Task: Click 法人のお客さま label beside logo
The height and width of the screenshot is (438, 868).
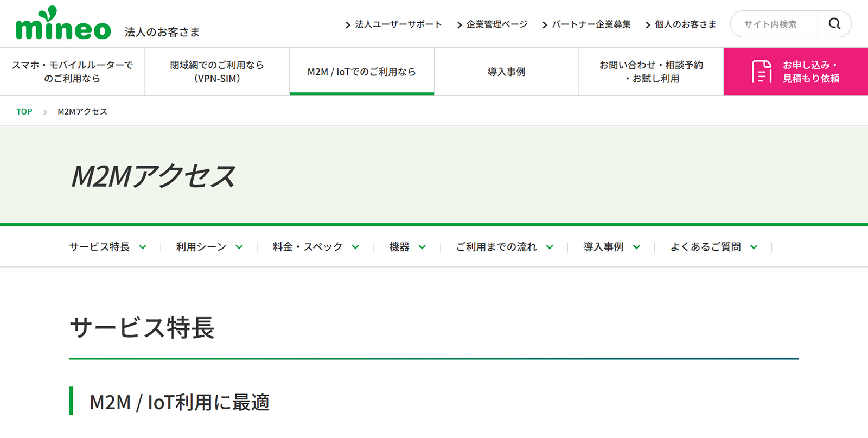Action: [x=162, y=32]
